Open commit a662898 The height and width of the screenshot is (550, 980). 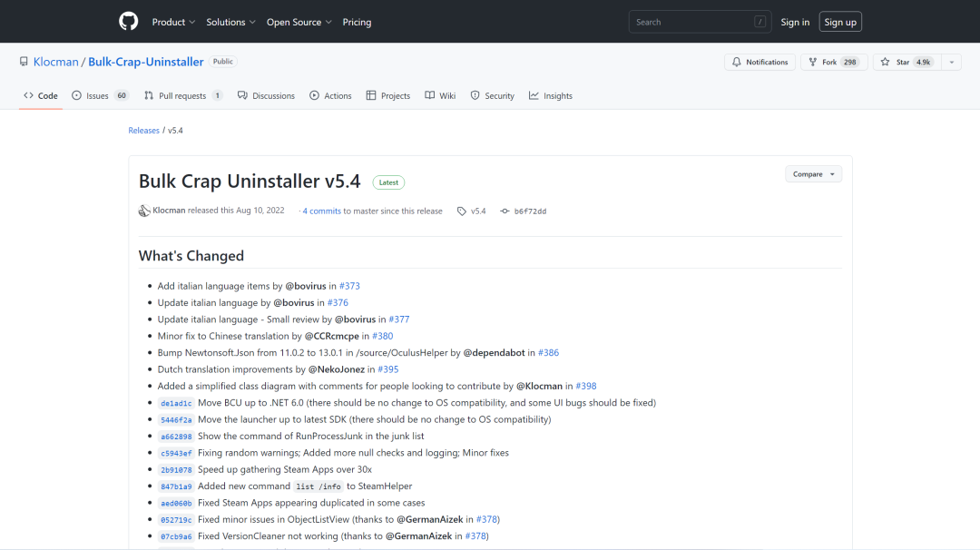176,437
